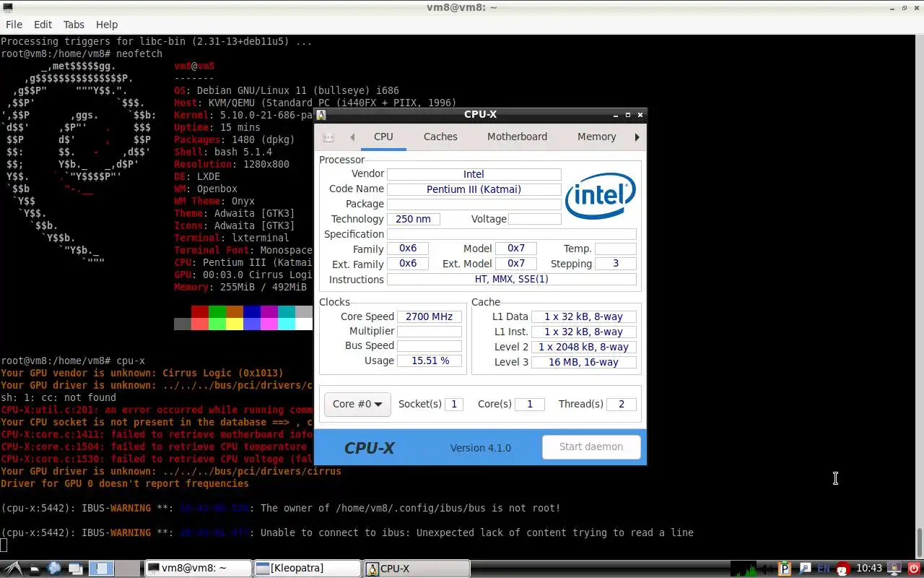Viewport: 924px width, 578px height.
Task: Click the Code Name field Pentium III (Katmai)
Action: [x=474, y=189]
